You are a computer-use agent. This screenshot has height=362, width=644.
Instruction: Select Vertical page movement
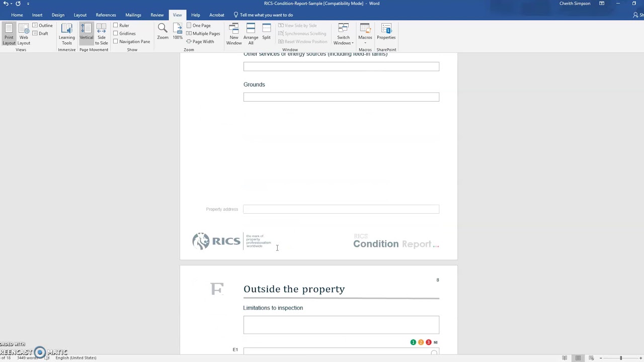coord(86,34)
